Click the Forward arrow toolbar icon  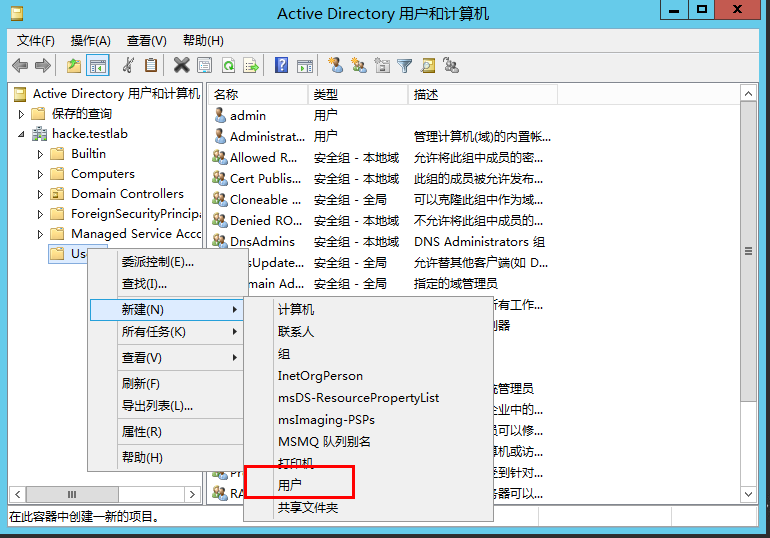coord(43,65)
